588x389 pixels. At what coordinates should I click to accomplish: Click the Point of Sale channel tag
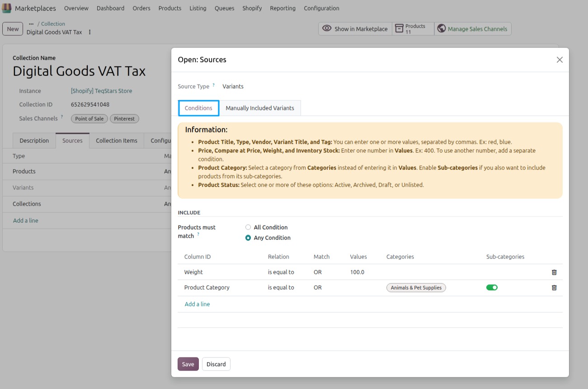point(89,119)
